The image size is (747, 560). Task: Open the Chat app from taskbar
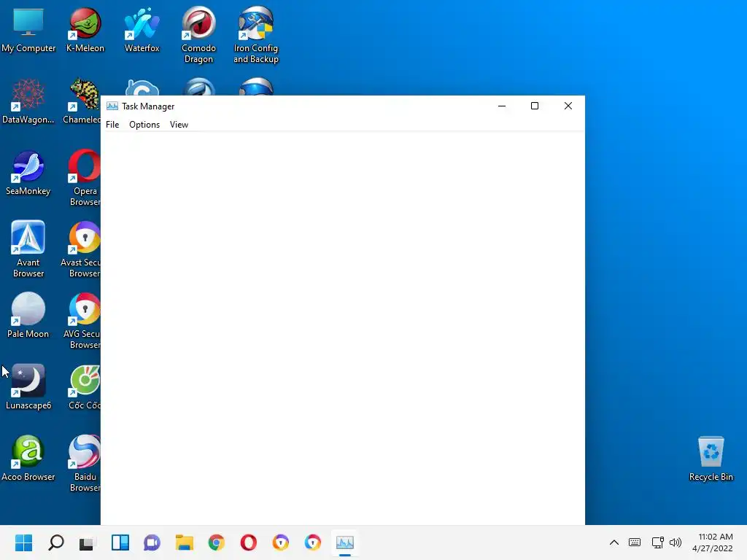coord(152,542)
